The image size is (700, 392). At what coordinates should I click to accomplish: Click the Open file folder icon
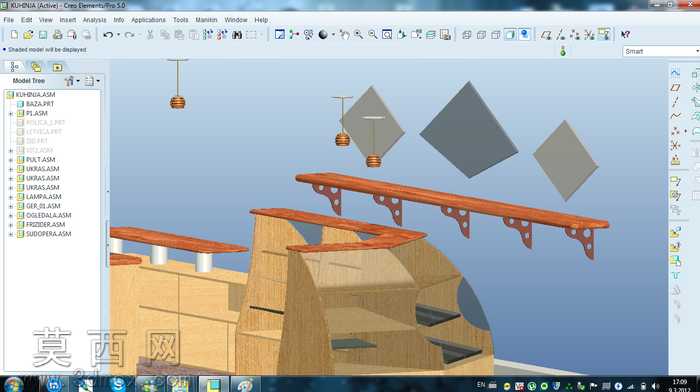click(x=29, y=34)
